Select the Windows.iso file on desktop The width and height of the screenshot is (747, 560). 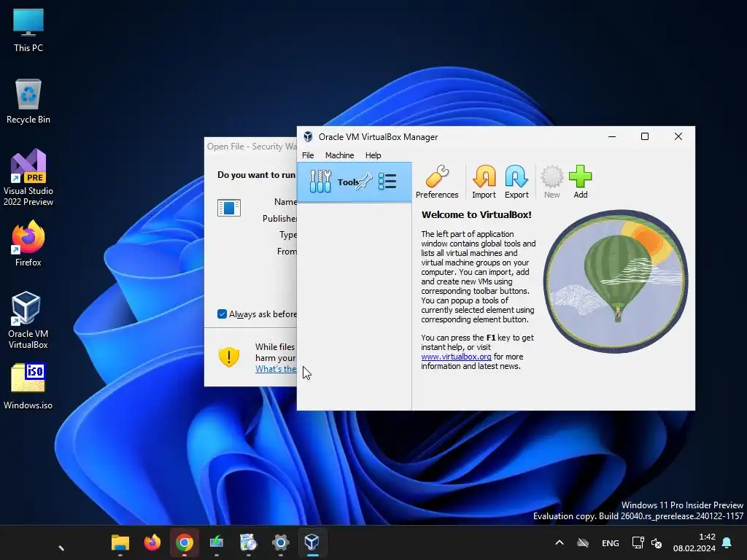28,386
